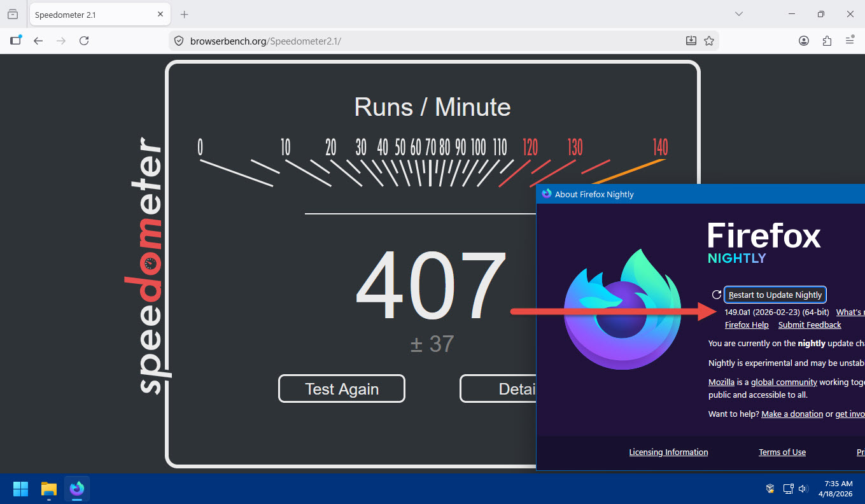Image resolution: width=865 pixels, height=504 pixels.
Task: Open the Firefox account profile icon
Action: click(804, 41)
